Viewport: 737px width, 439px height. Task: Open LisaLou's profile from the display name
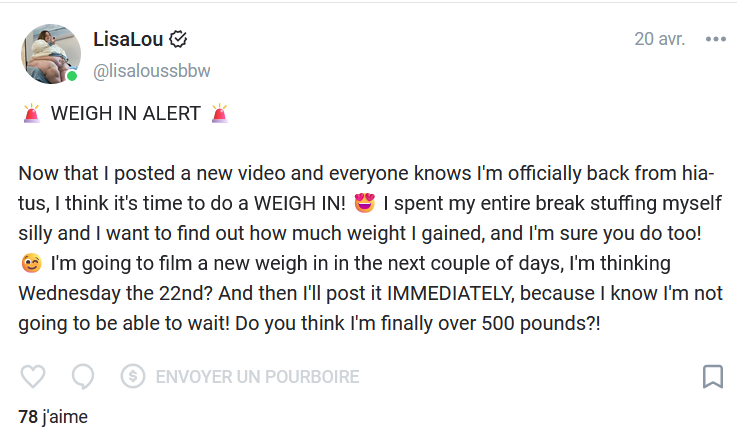(x=127, y=40)
